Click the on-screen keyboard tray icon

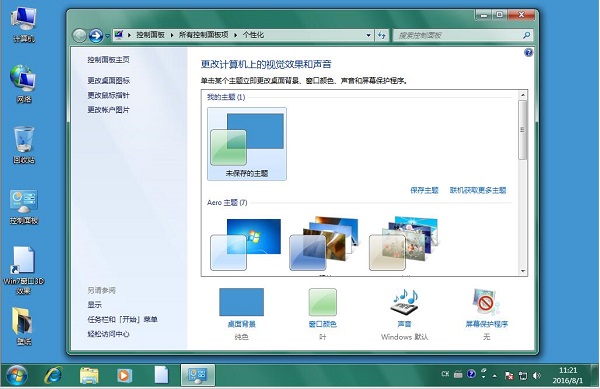click(x=458, y=374)
